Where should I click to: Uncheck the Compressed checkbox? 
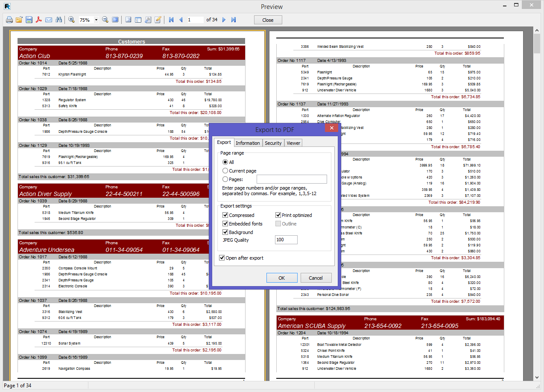(x=225, y=215)
